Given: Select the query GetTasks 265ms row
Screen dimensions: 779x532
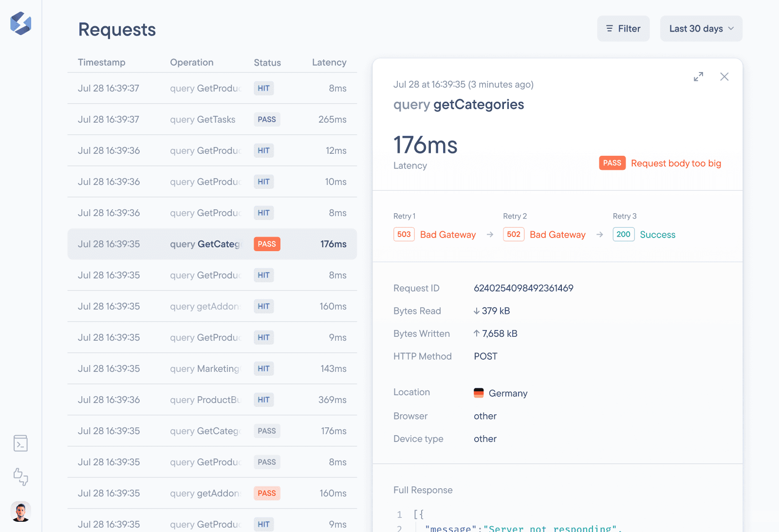Looking at the screenshot, I should 212,119.
